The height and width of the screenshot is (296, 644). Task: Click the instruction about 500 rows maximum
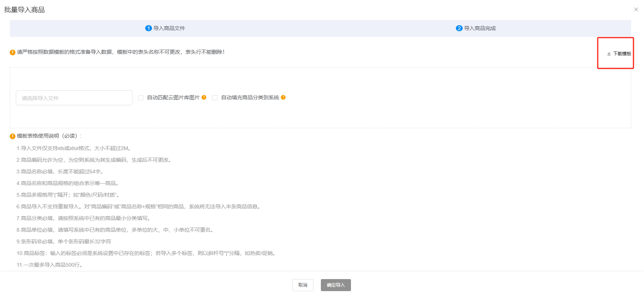point(50,265)
